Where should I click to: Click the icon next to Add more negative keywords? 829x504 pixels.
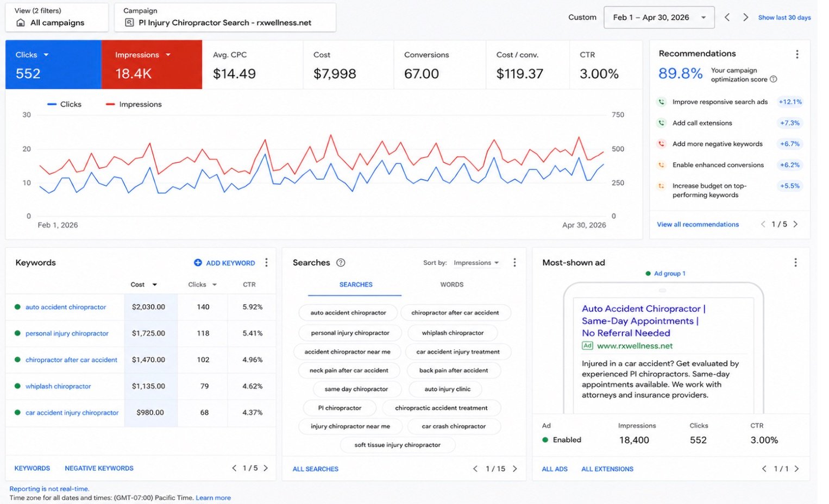[x=661, y=144]
